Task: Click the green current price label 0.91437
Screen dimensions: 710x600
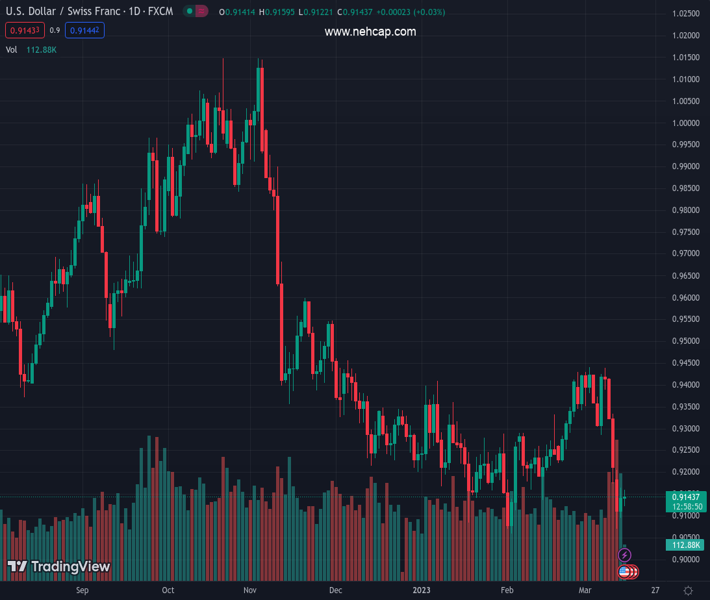Action: [686, 497]
